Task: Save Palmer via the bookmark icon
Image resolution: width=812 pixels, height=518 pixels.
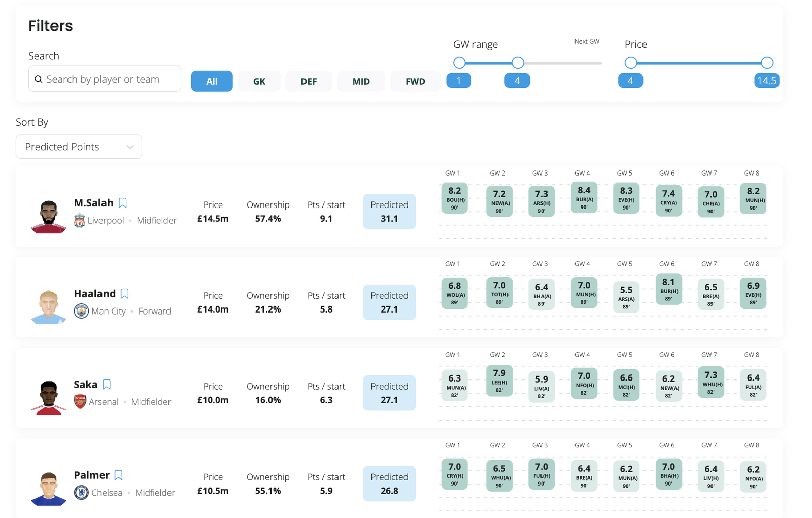Action: point(119,475)
